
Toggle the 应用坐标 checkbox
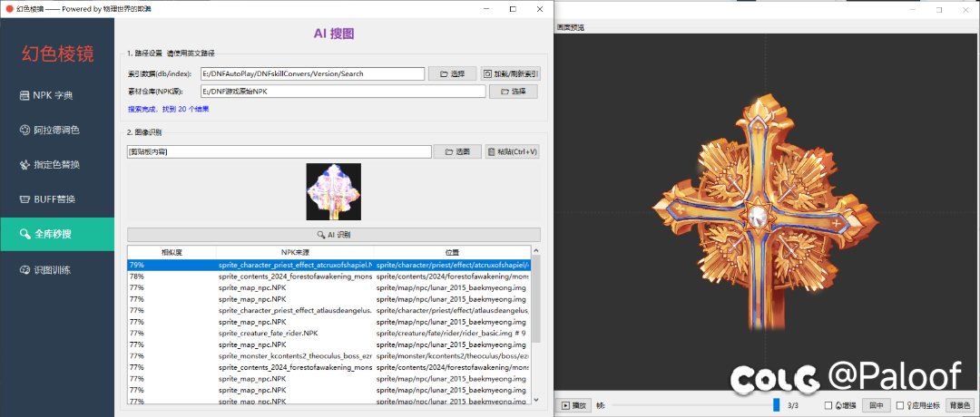pos(899,405)
